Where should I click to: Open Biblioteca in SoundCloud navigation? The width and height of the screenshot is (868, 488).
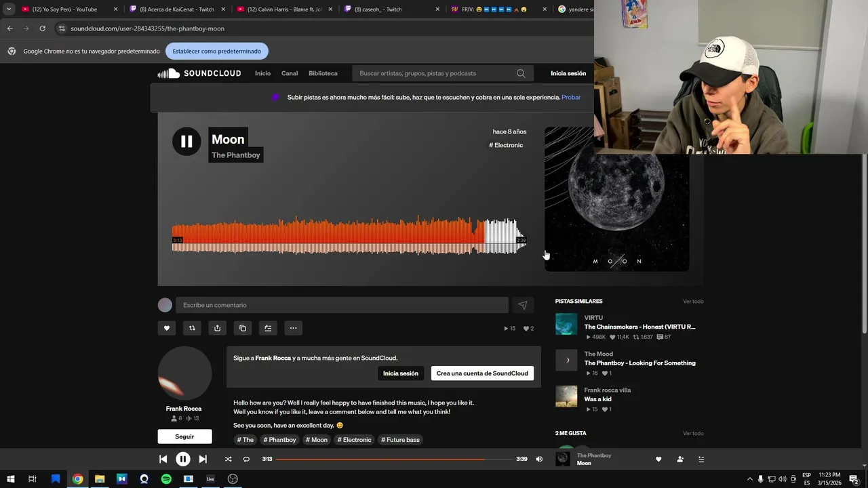[x=323, y=73]
